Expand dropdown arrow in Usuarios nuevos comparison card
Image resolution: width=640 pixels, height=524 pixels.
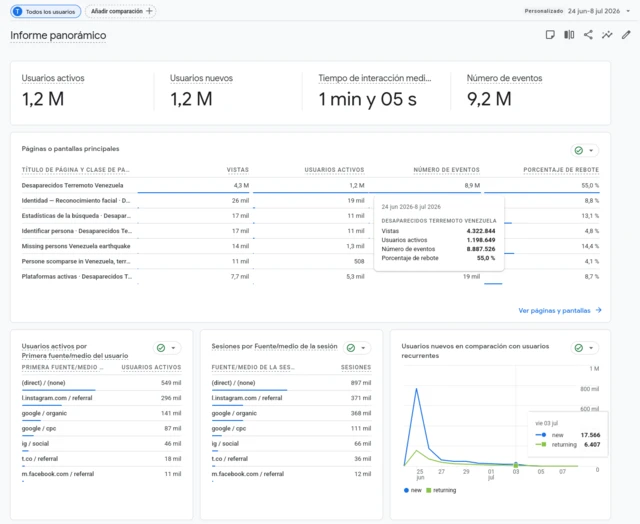[x=591, y=348]
